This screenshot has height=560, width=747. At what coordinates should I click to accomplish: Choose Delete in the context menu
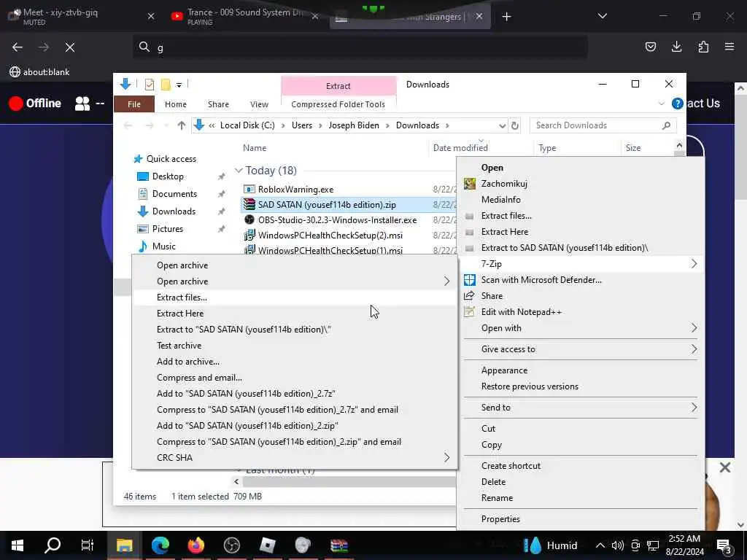(580, 482)
